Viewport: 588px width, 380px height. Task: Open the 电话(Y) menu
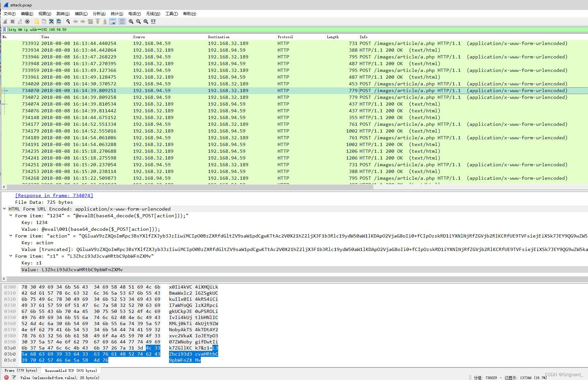coord(135,13)
